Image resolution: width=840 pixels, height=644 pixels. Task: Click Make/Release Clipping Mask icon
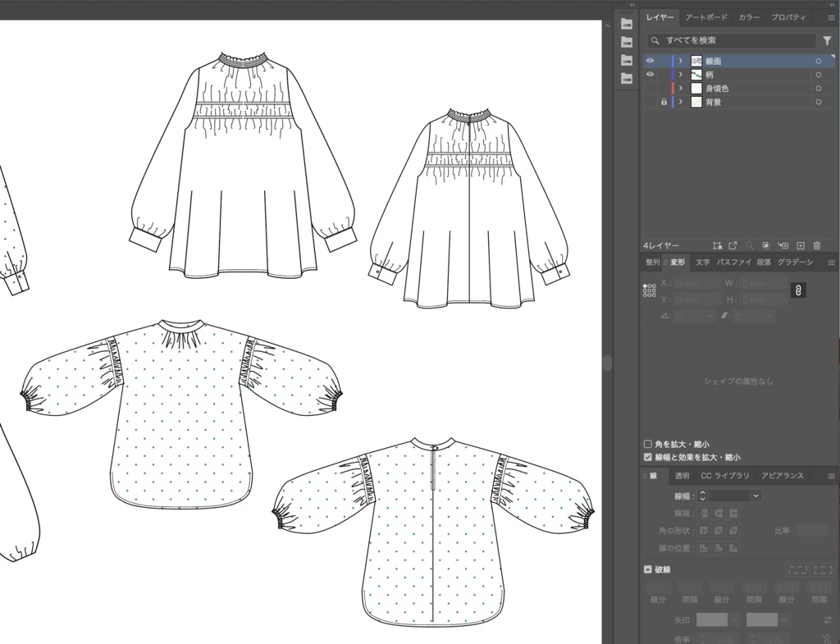[766, 245]
